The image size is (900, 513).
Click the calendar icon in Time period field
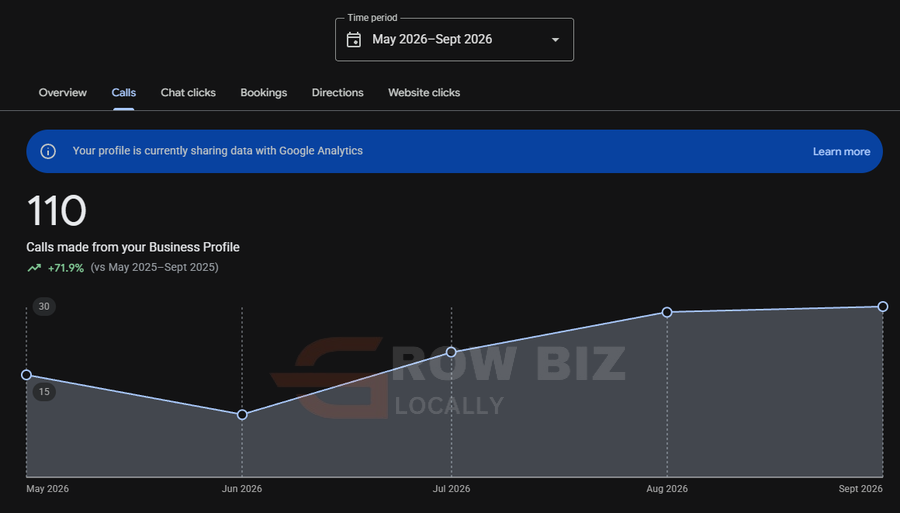(x=354, y=40)
